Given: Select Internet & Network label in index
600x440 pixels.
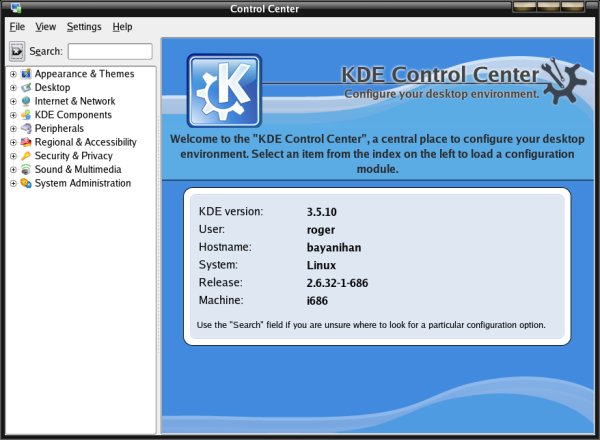Looking at the screenshot, I should [x=75, y=101].
